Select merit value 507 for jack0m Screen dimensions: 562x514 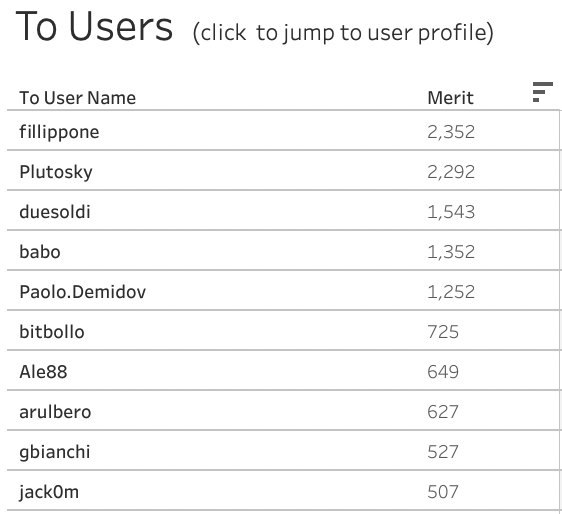(443, 492)
